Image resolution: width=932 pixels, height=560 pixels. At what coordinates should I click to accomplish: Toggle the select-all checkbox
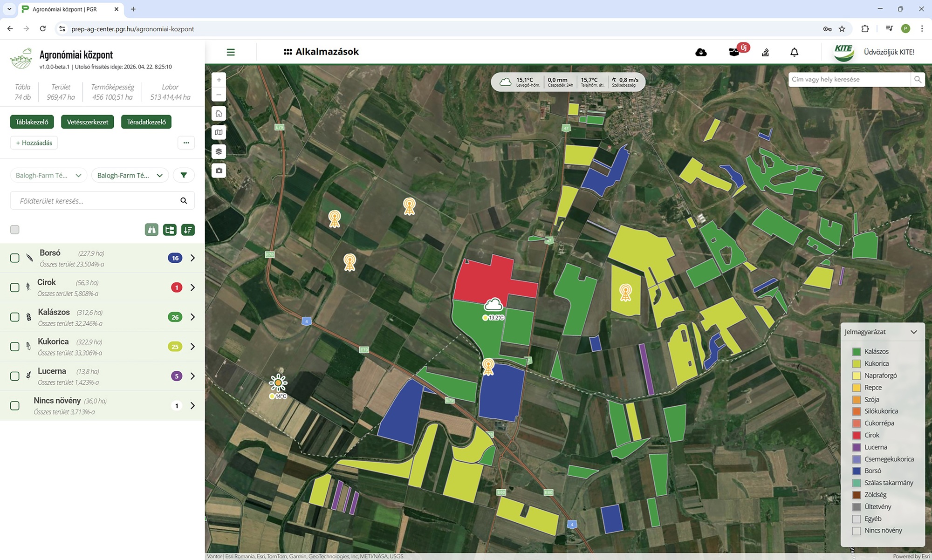click(15, 230)
